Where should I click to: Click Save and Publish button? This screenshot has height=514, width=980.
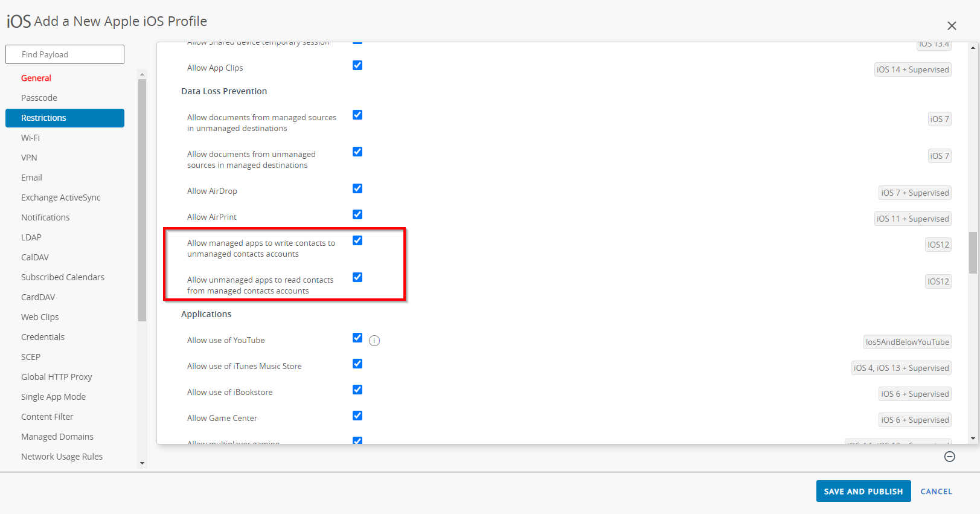point(863,492)
